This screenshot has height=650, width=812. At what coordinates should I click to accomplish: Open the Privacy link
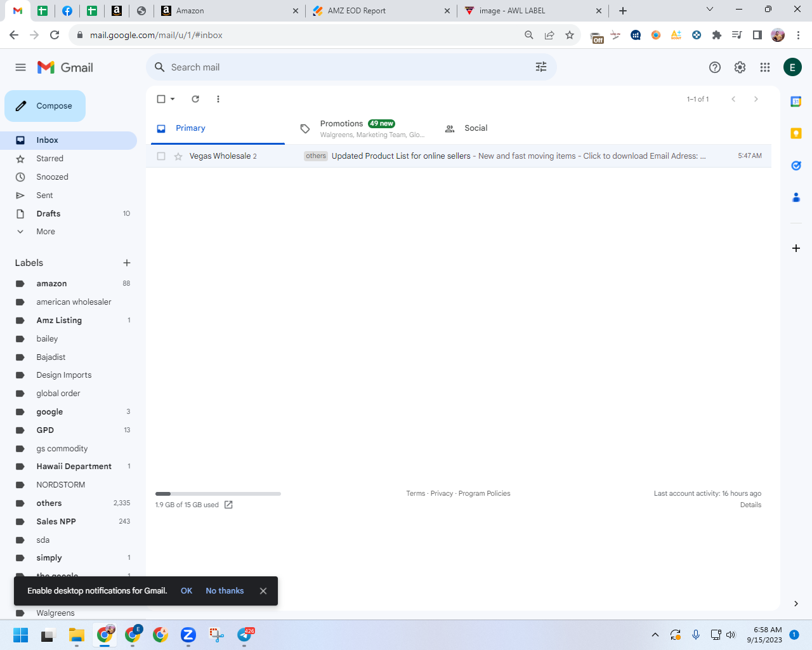click(442, 493)
